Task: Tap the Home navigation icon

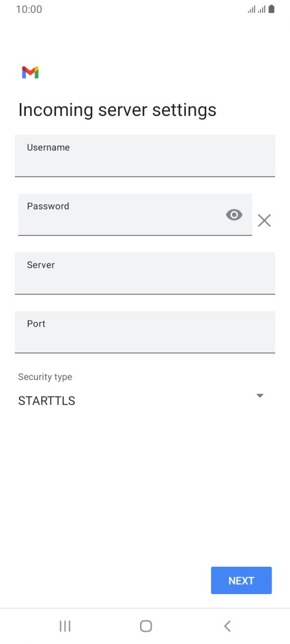Action: [x=145, y=626]
